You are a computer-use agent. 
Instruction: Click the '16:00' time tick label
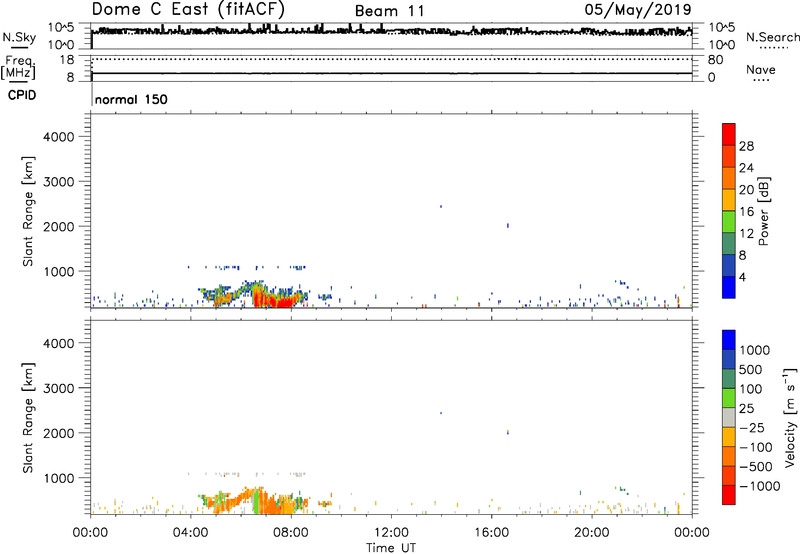tap(491, 533)
